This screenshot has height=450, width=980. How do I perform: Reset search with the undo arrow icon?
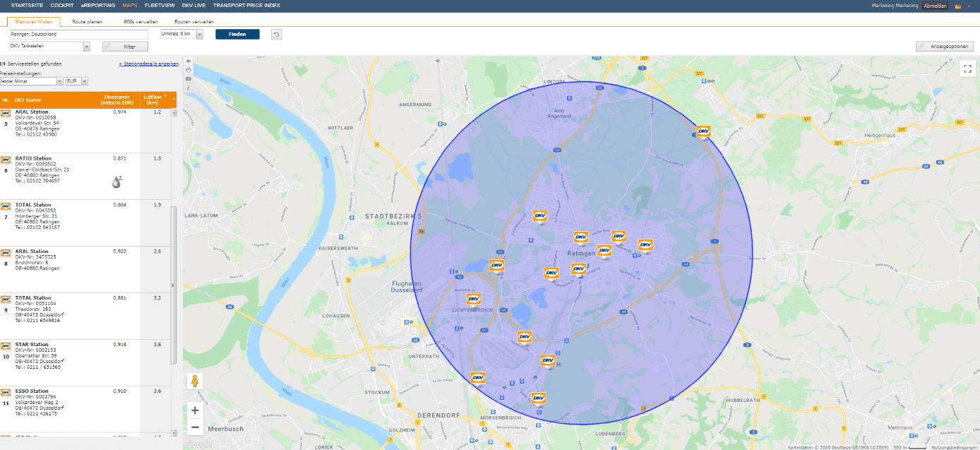tap(276, 34)
